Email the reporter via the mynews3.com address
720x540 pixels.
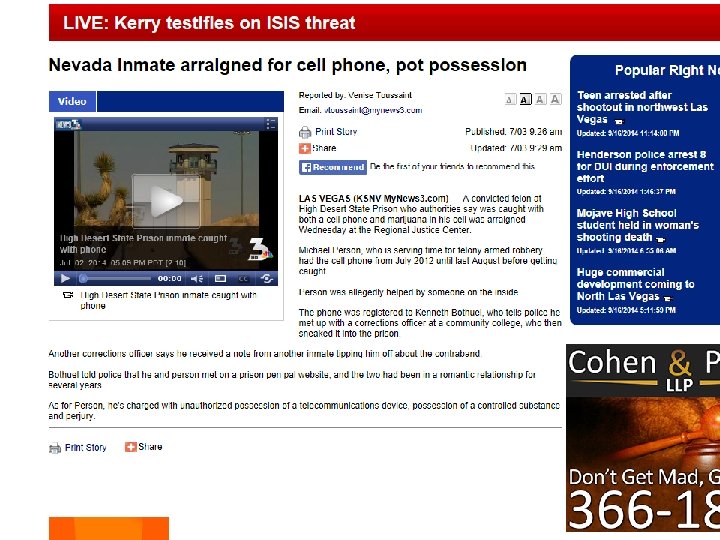[373, 110]
